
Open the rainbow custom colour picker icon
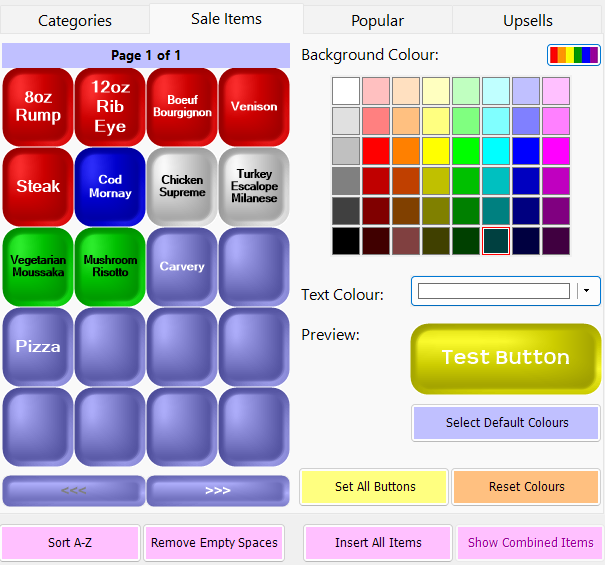pyautogui.click(x=574, y=55)
